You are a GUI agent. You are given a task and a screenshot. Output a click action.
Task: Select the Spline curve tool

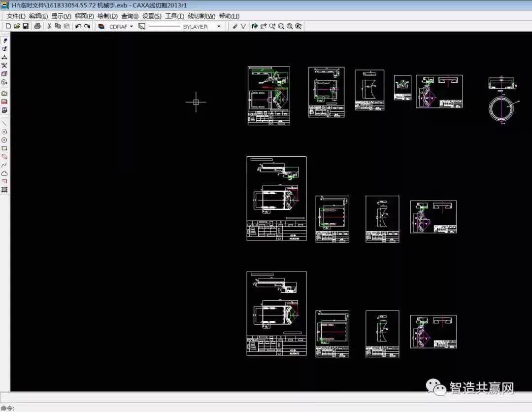click(x=4, y=165)
